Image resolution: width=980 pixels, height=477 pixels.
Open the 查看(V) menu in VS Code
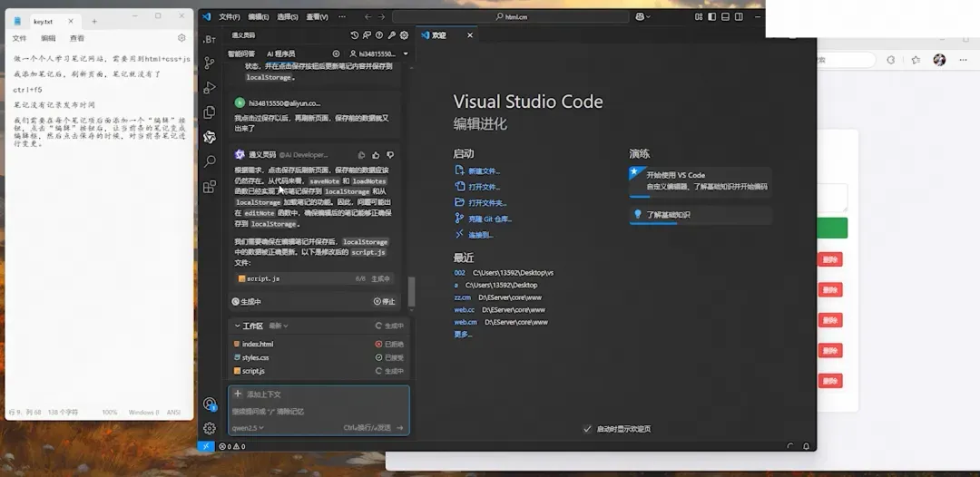tap(317, 17)
